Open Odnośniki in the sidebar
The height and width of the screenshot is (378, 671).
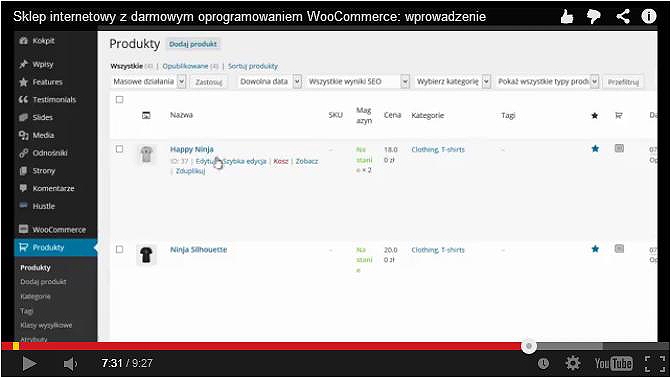[x=50, y=153]
